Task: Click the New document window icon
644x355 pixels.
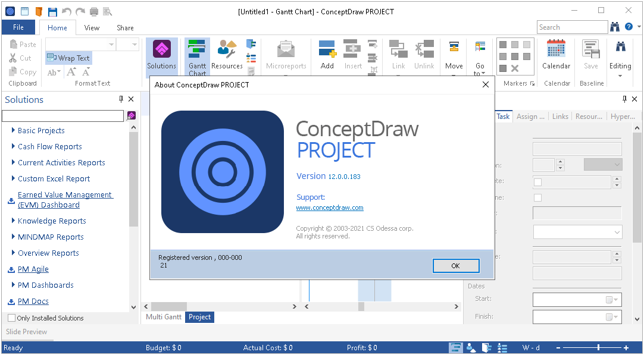Action: tap(24, 11)
